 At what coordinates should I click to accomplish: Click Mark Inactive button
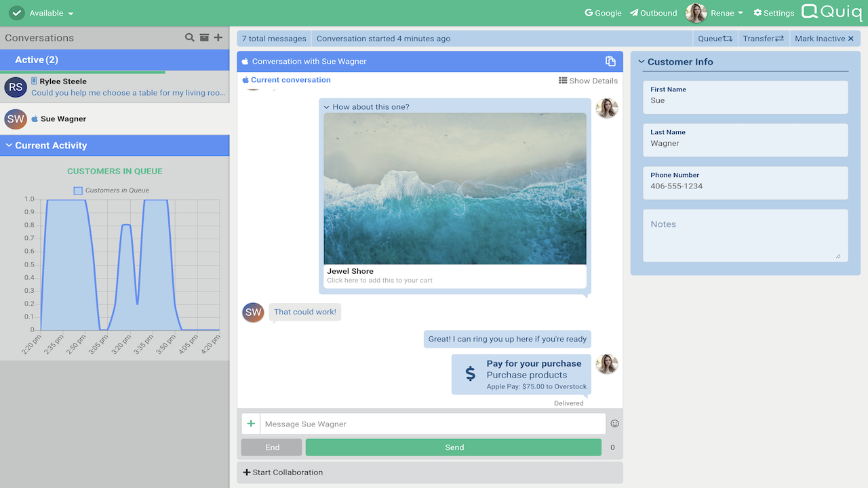(x=824, y=39)
